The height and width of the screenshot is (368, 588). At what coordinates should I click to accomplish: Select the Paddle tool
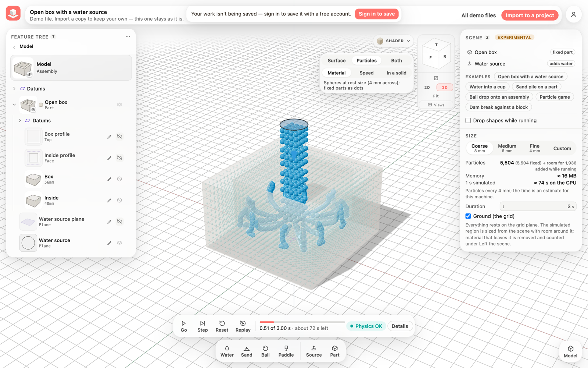[286, 351]
